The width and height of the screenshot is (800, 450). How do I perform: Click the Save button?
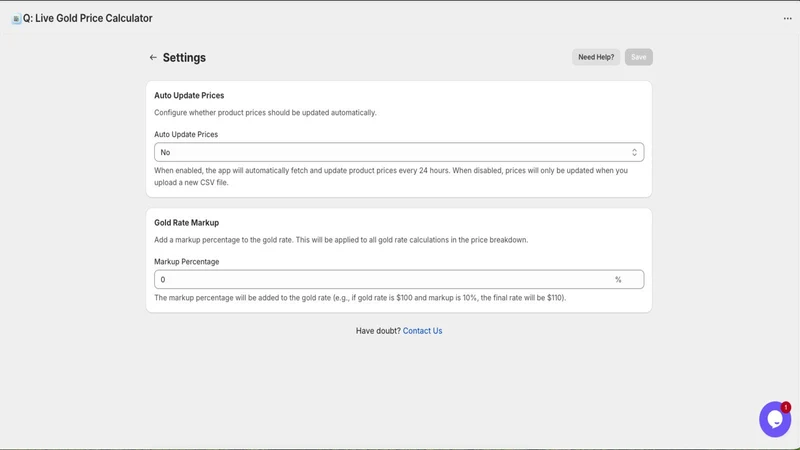point(638,57)
